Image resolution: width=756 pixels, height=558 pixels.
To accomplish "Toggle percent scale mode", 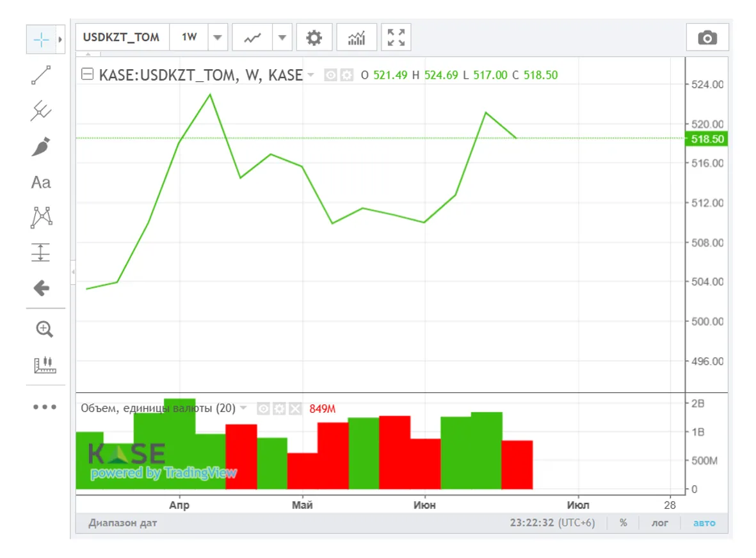I will [x=623, y=523].
